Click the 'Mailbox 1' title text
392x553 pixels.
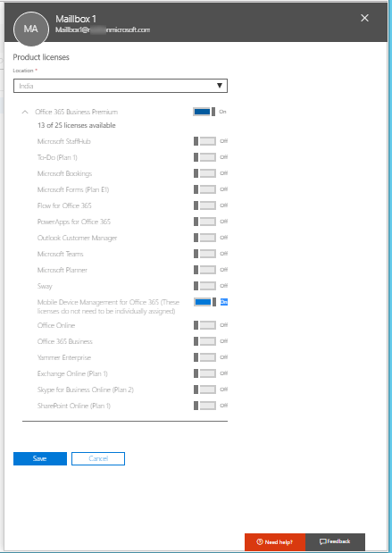tap(76, 19)
